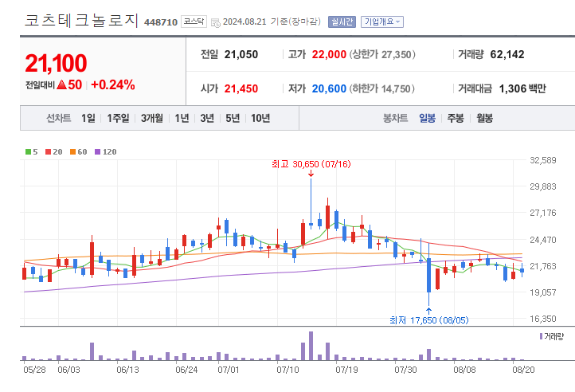Show the 10년 line chart
This screenshot has width=575, height=392.
pos(260,118)
